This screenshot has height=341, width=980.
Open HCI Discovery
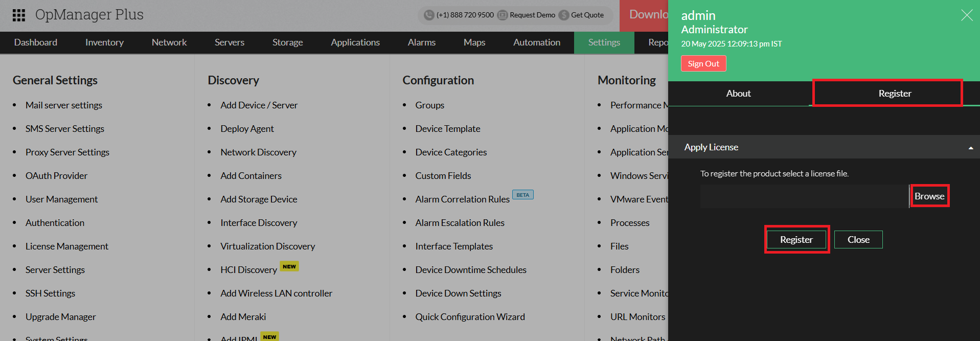click(248, 270)
